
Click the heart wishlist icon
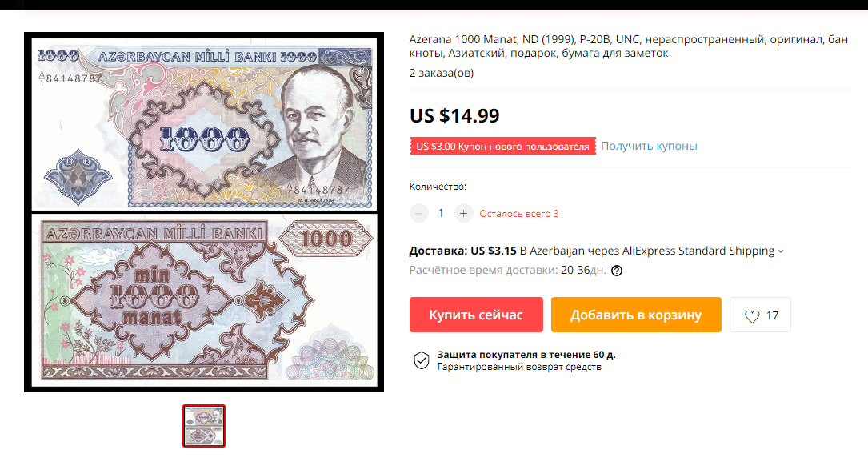(752, 316)
